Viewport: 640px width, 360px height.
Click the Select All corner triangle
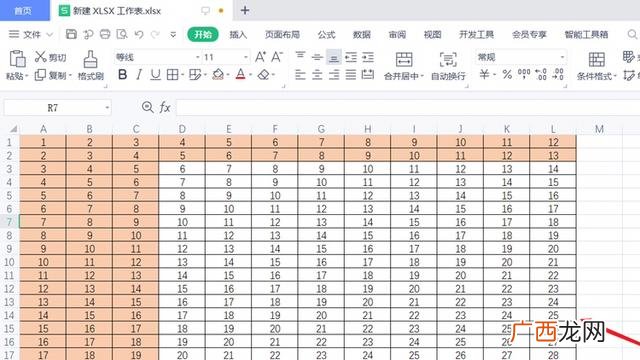13,129
